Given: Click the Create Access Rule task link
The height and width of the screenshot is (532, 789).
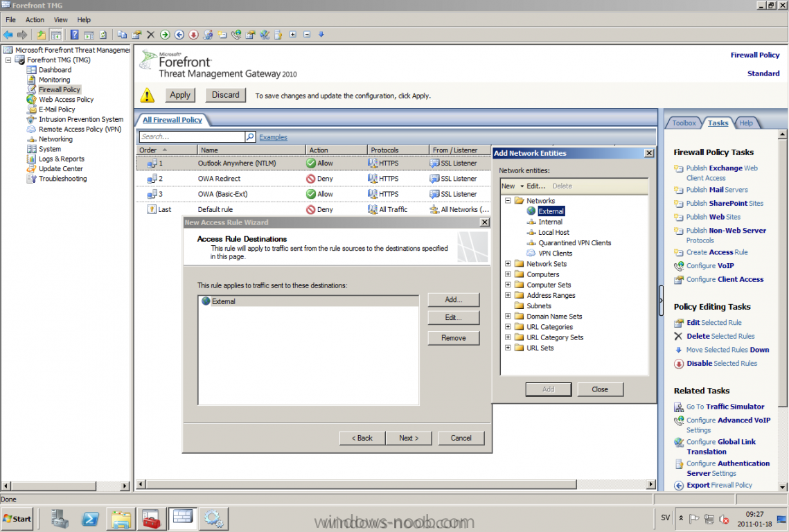Looking at the screenshot, I should click(717, 253).
